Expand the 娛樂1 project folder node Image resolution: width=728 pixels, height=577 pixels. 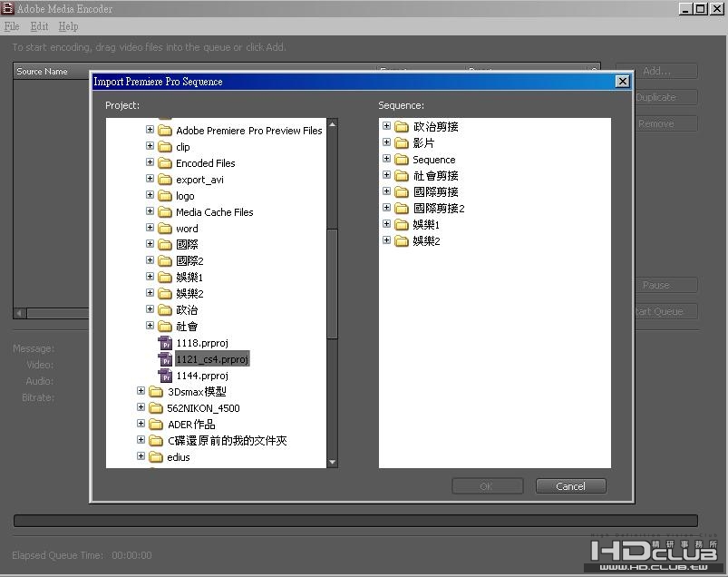[x=150, y=276]
